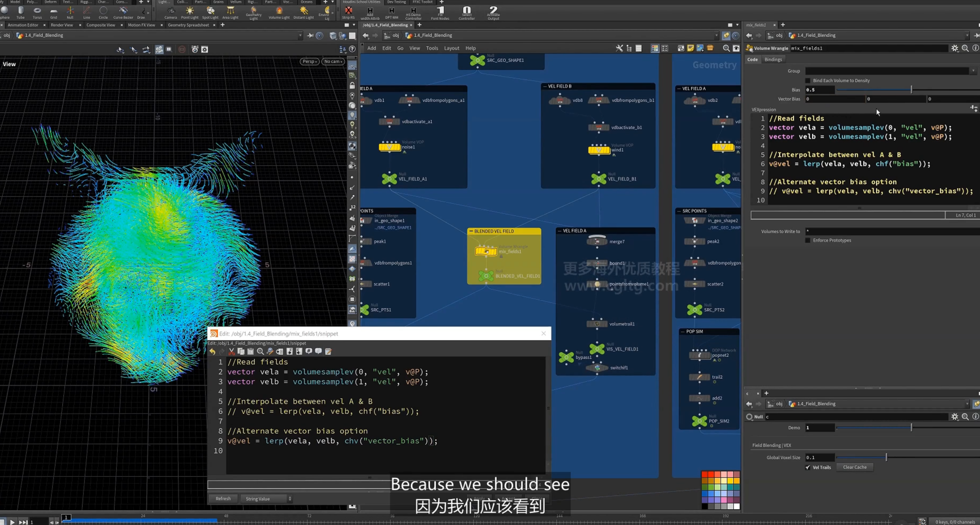This screenshot has width=980, height=525.
Task: Click magnifier search icon in network editor toolbar
Action: [x=726, y=48]
